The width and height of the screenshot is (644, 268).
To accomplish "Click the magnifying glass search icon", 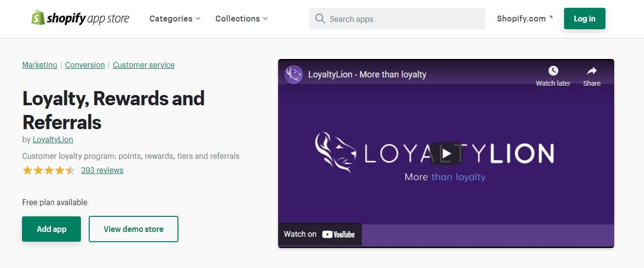I will coord(320,19).
